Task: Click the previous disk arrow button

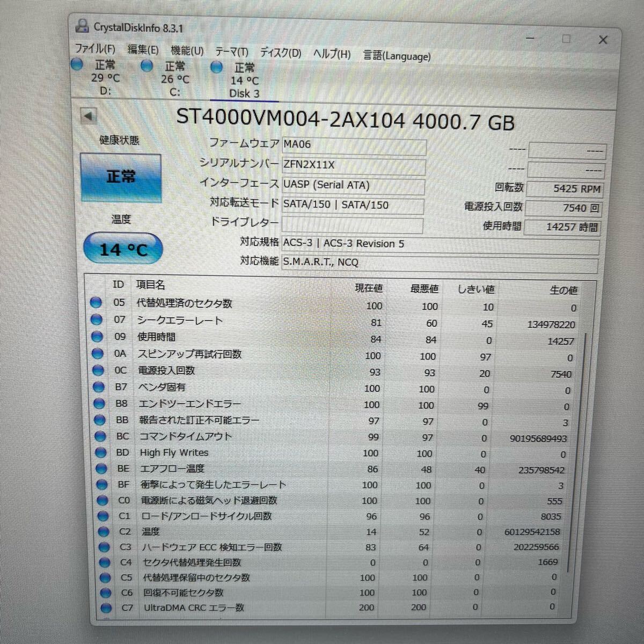Action: pyautogui.click(x=89, y=115)
